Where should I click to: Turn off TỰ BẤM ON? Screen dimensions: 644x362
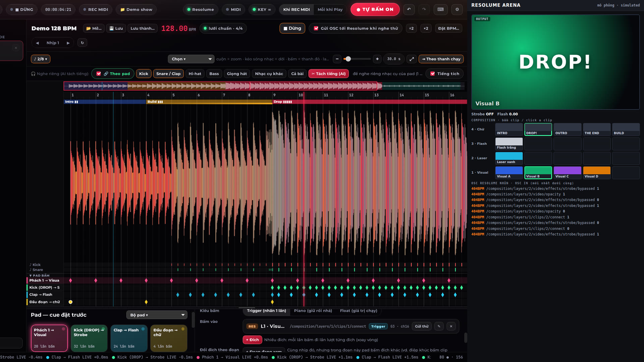pos(375,9)
